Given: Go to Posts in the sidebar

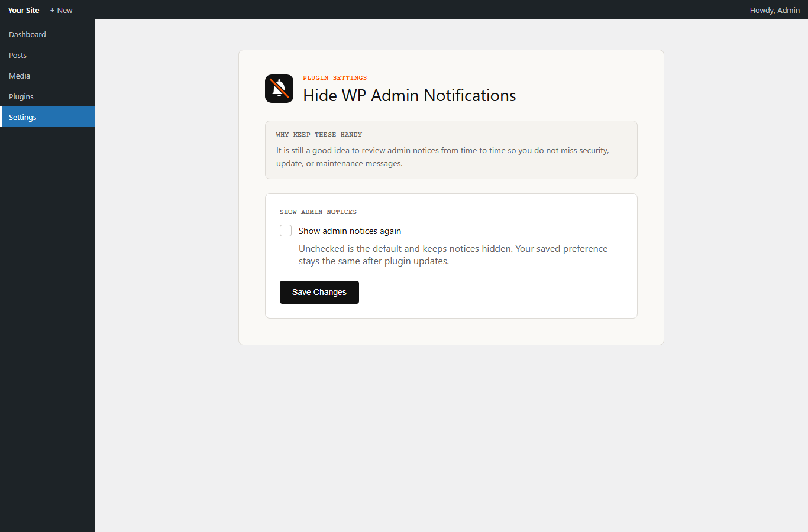Looking at the screenshot, I should pos(47,55).
